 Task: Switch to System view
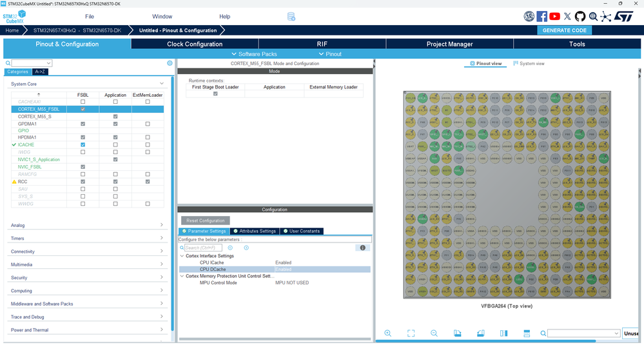529,64
